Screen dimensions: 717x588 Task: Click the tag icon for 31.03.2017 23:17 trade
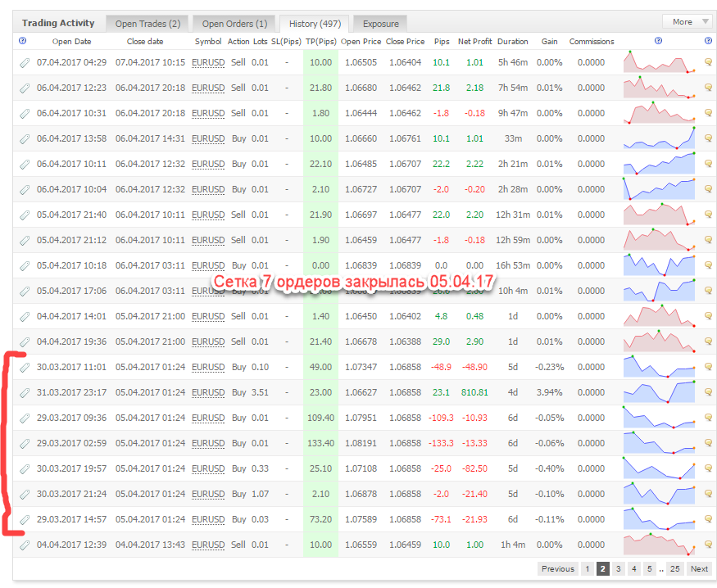(x=25, y=393)
